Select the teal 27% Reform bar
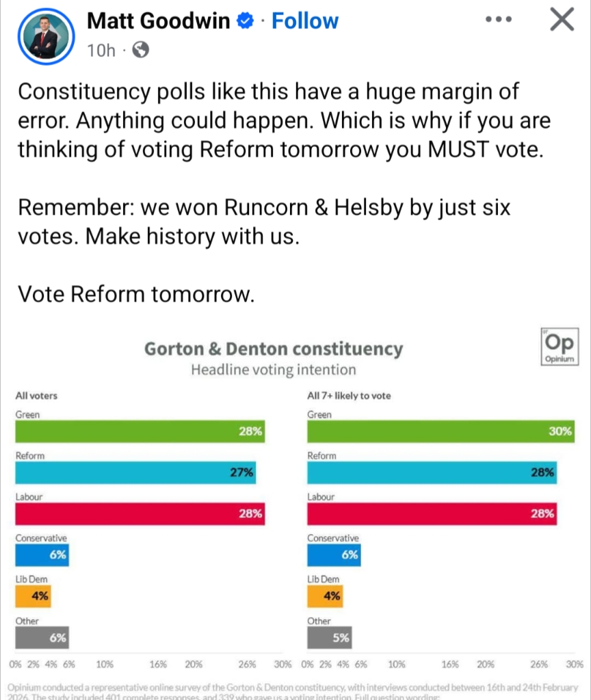The image size is (591, 700). [x=137, y=472]
